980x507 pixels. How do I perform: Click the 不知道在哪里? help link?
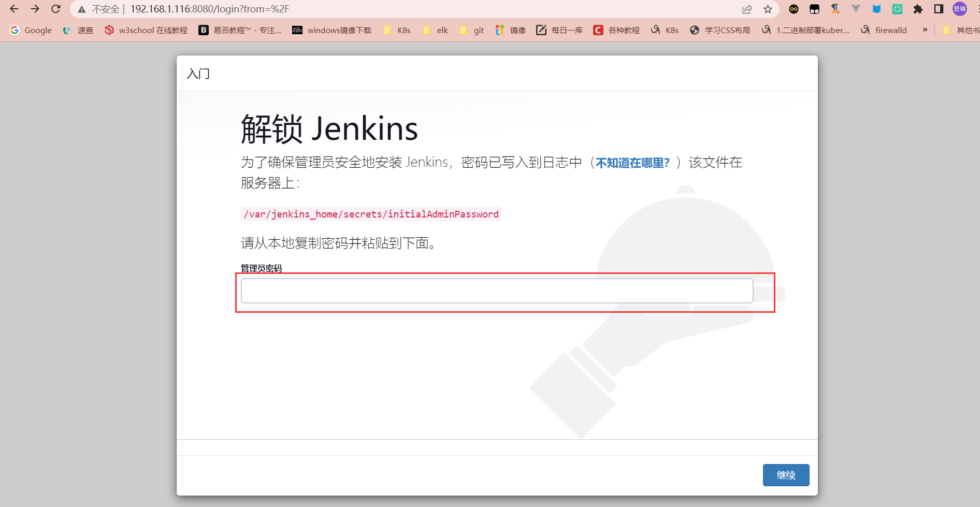[632, 163]
